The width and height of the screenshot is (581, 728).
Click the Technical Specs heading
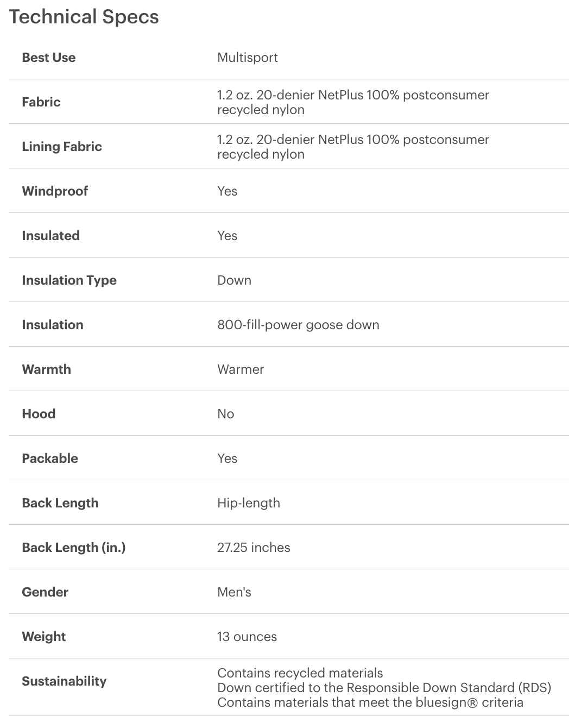point(84,17)
